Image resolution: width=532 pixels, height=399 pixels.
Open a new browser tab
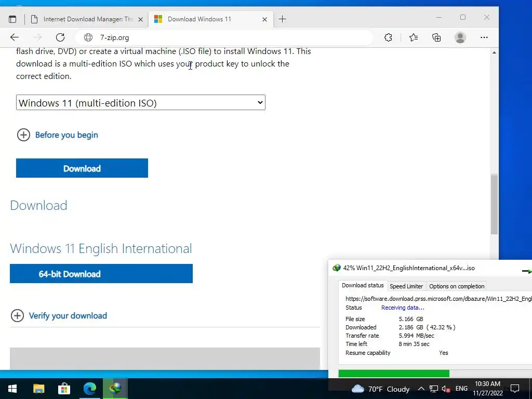click(282, 19)
